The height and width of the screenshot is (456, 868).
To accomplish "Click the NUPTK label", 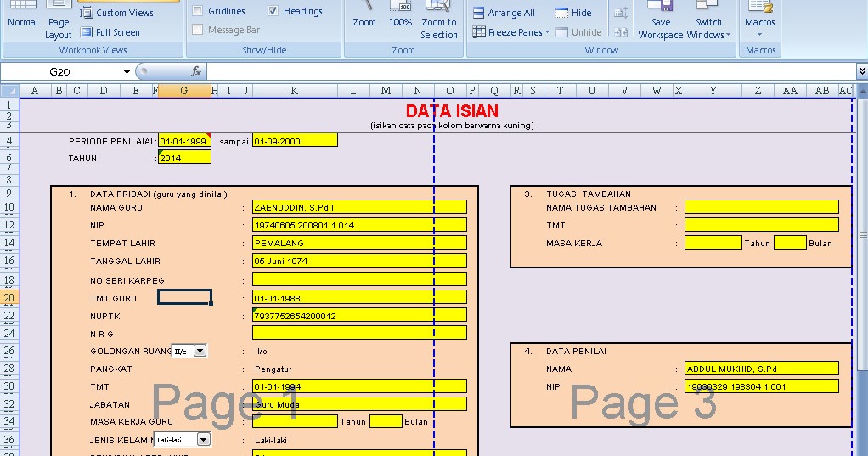I will [105, 317].
